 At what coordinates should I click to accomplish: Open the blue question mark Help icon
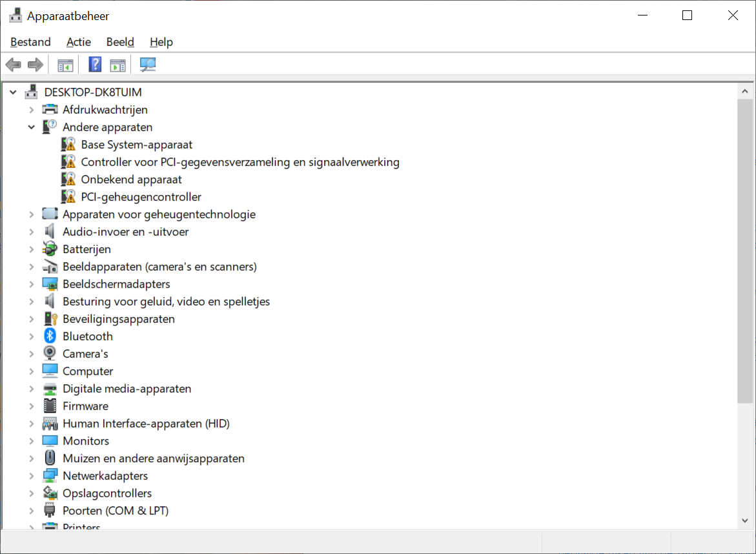pyautogui.click(x=95, y=64)
